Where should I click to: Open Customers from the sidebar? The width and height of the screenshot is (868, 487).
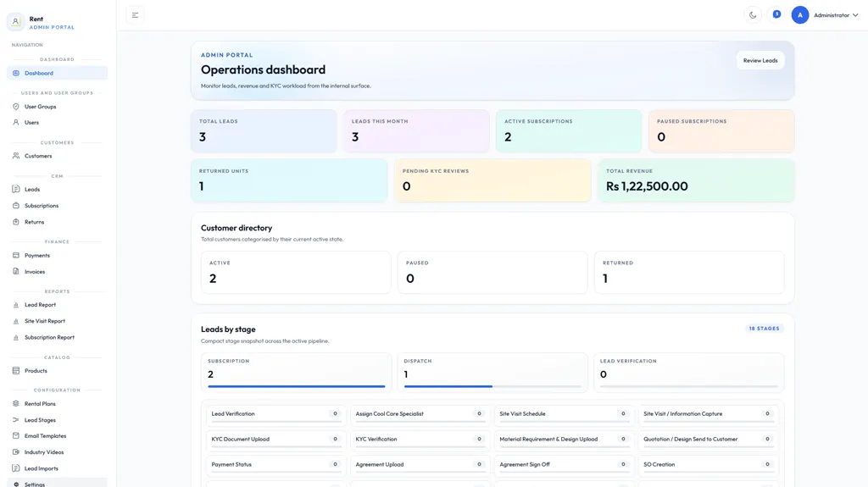point(57,156)
